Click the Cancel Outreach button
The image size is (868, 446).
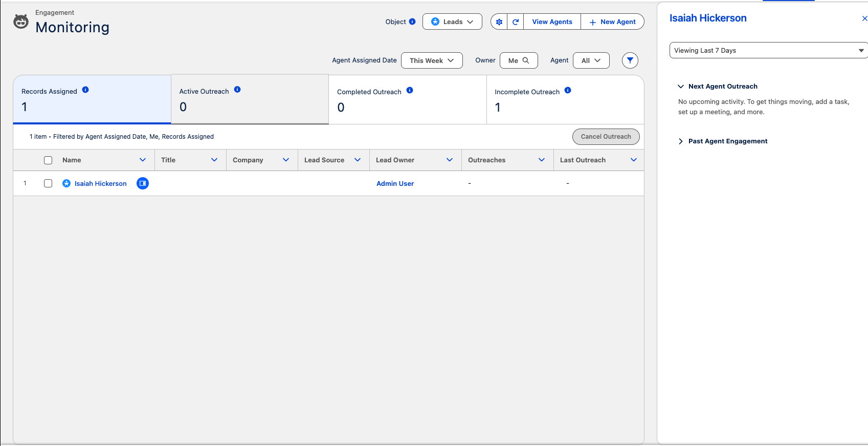point(606,137)
